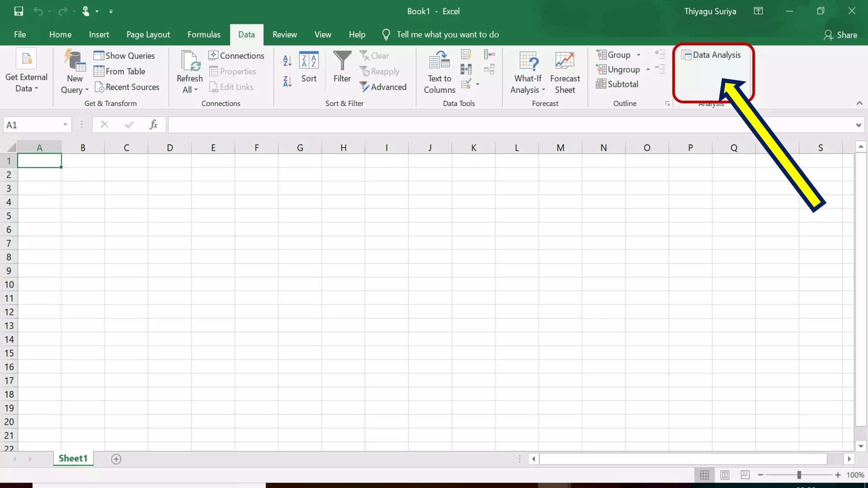This screenshot has height=488, width=868.
Task: Click the Relationships icon
Action: 490,69
